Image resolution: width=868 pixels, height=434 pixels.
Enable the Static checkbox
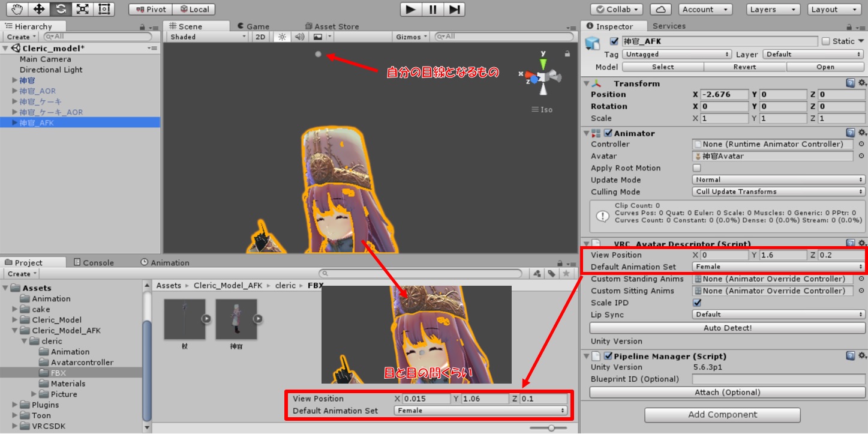tap(826, 41)
